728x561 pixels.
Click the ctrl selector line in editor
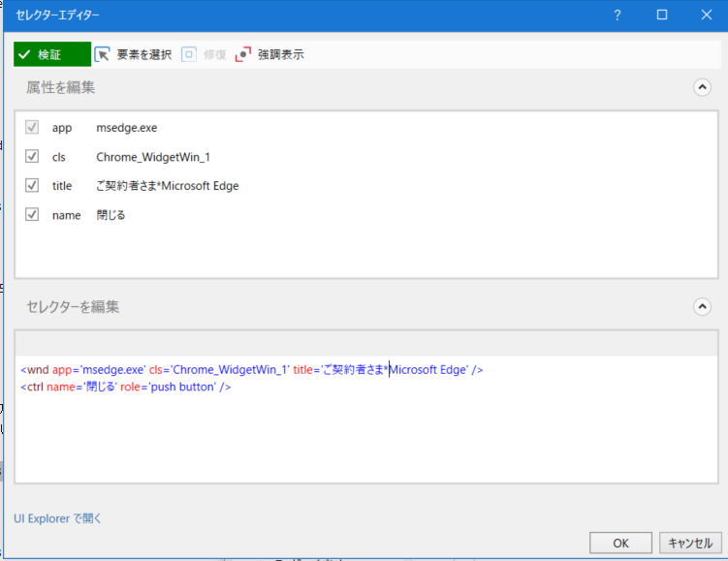pyautogui.click(x=126, y=387)
